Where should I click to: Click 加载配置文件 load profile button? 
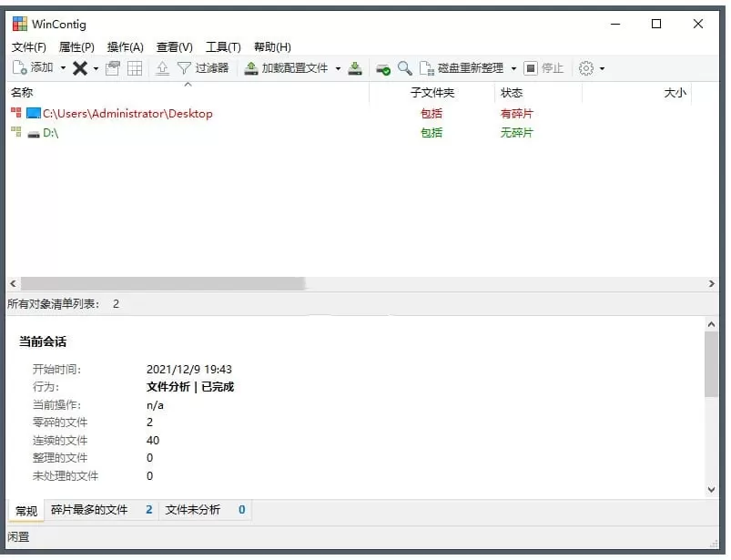point(286,68)
